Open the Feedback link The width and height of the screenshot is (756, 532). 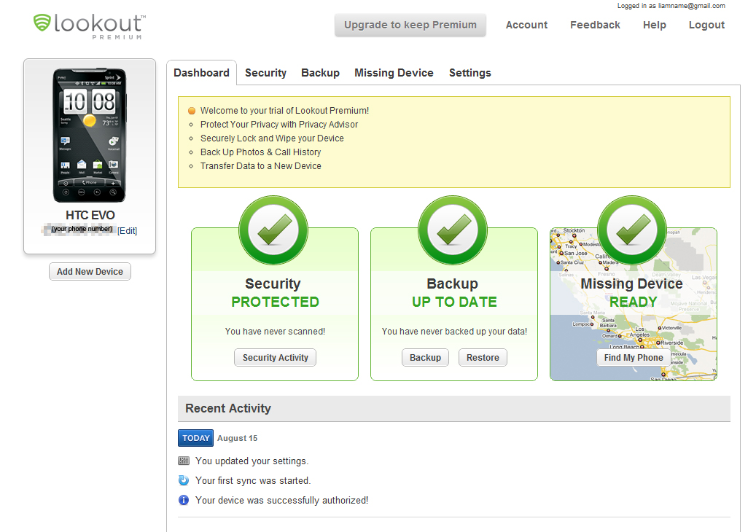click(595, 25)
